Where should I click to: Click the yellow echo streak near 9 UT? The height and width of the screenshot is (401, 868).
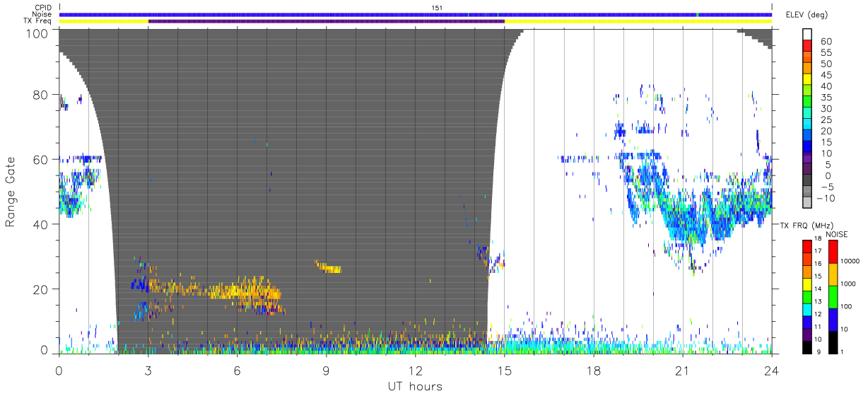click(328, 267)
